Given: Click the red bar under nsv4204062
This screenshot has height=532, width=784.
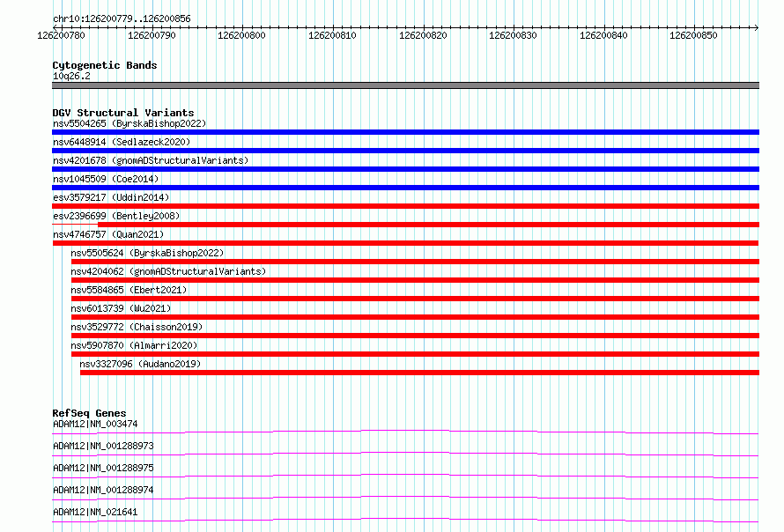Looking at the screenshot, I should click(x=415, y=280).
